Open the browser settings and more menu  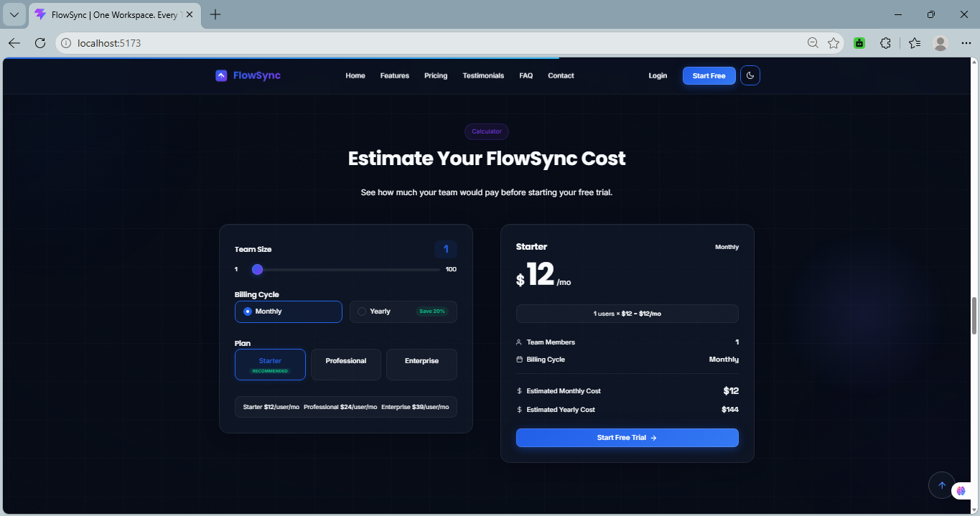click(966, 43)
